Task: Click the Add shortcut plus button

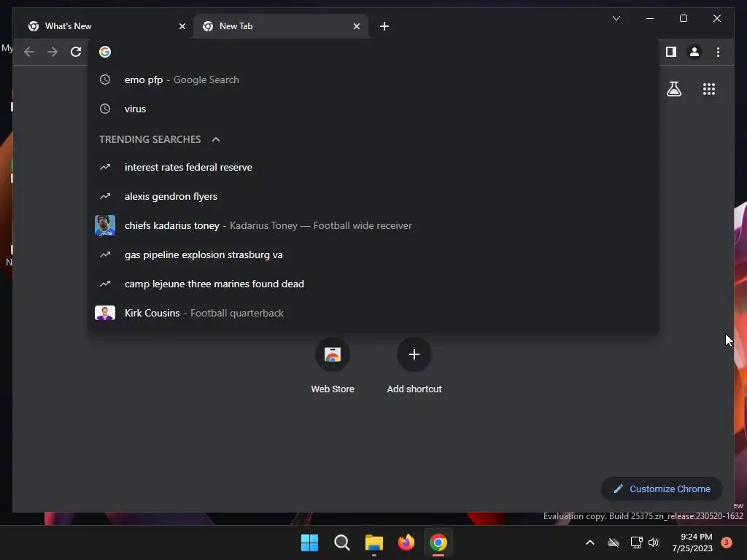Action: tap(414, 354)
